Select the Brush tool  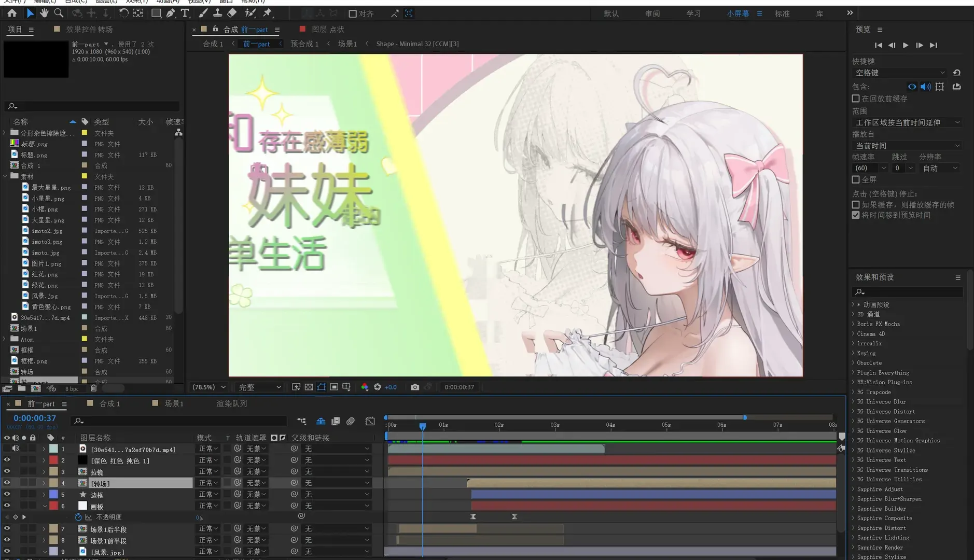click(x=203, y=13)
